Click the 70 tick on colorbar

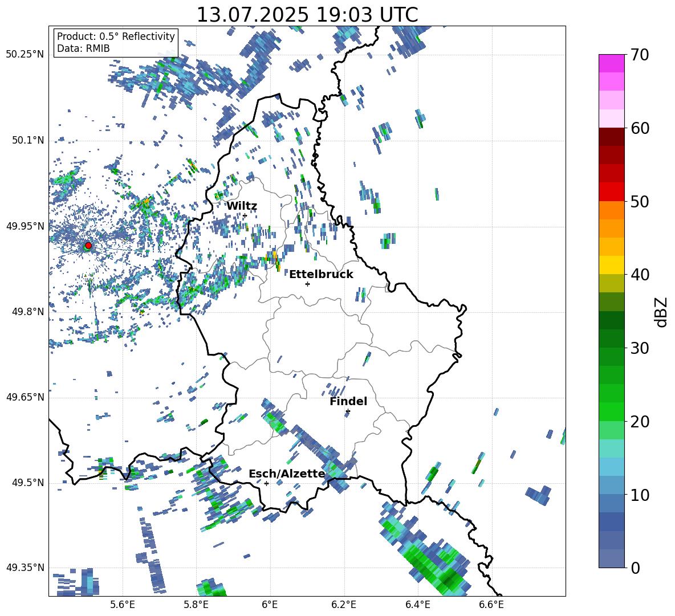(639, 55)
